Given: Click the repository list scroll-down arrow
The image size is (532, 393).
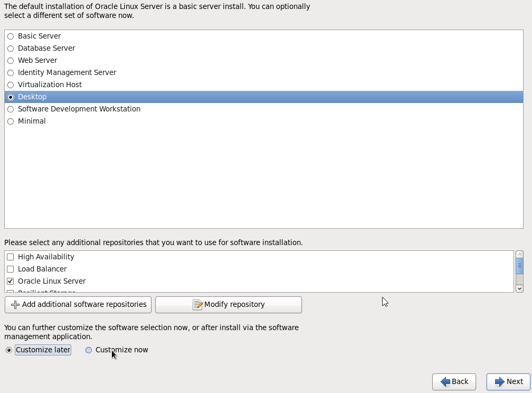Looking at the screenshot, I should pos(519,289).
